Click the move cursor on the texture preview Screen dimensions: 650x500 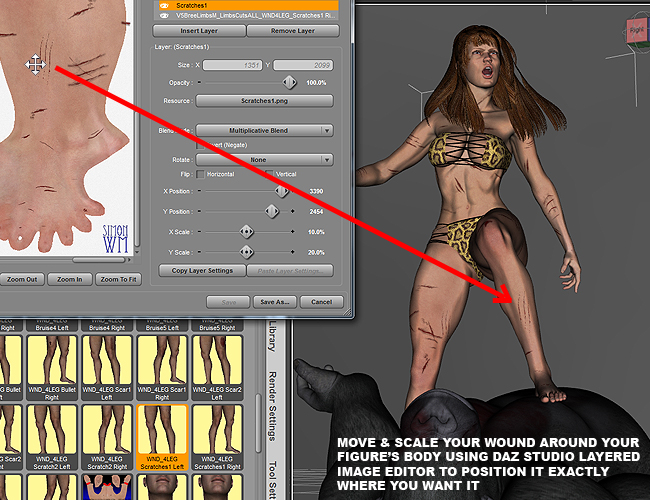tap(35, 65)
